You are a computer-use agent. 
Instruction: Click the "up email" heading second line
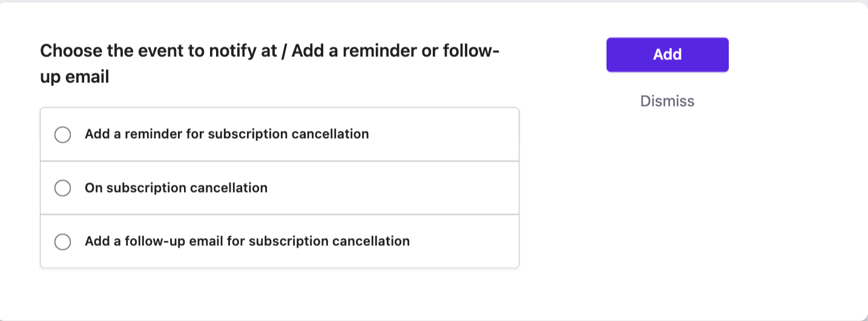[x=74, y=78]
